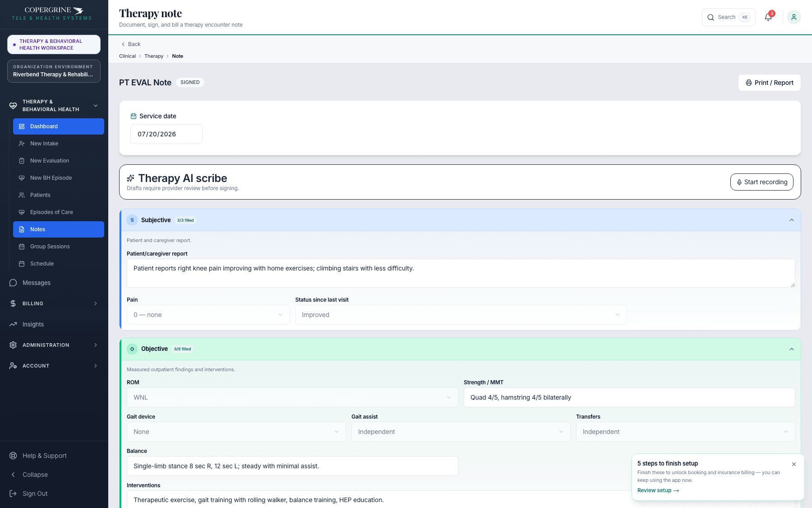Expand the Billing menu chevron

pos(96,303)
